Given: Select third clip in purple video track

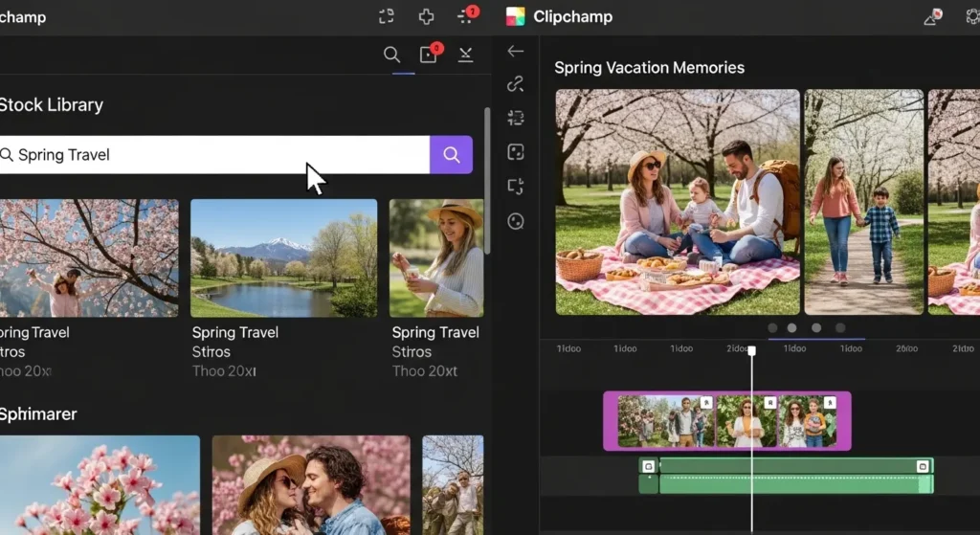Looking at the screenshot, I should (x=808, y=421).
